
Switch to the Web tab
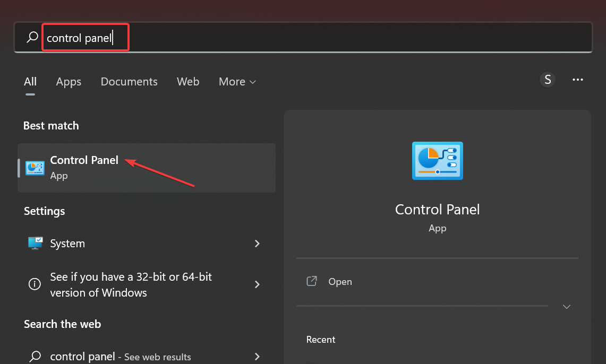(x=188, y=81)
